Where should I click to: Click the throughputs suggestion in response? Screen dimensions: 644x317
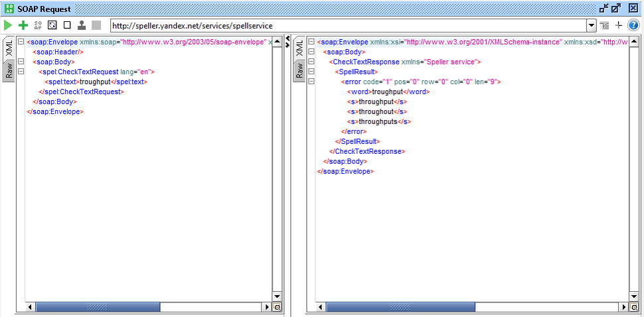point(378,121)
